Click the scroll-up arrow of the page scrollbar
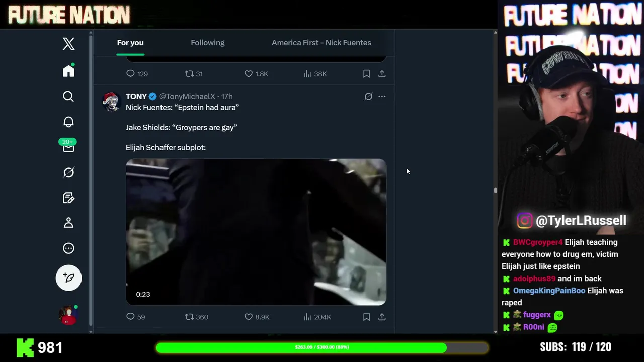This screenshot has width=644, height=362. click(x=496, y=32)
